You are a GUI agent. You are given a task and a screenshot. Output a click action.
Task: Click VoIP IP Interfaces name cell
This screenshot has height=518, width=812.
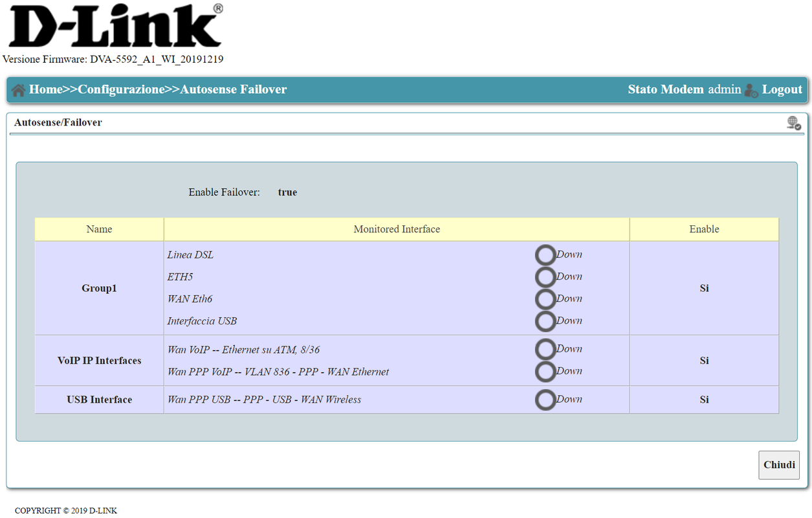pos(99,361)
